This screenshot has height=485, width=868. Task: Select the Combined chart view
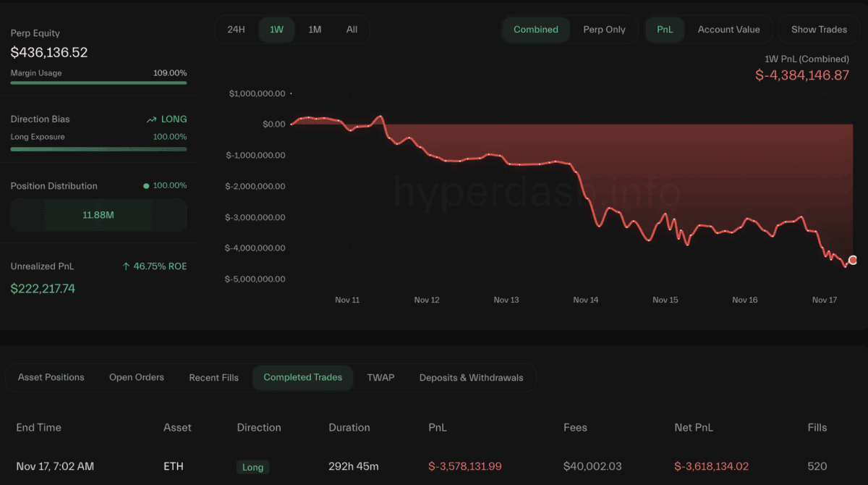click(x=535, y=30)
